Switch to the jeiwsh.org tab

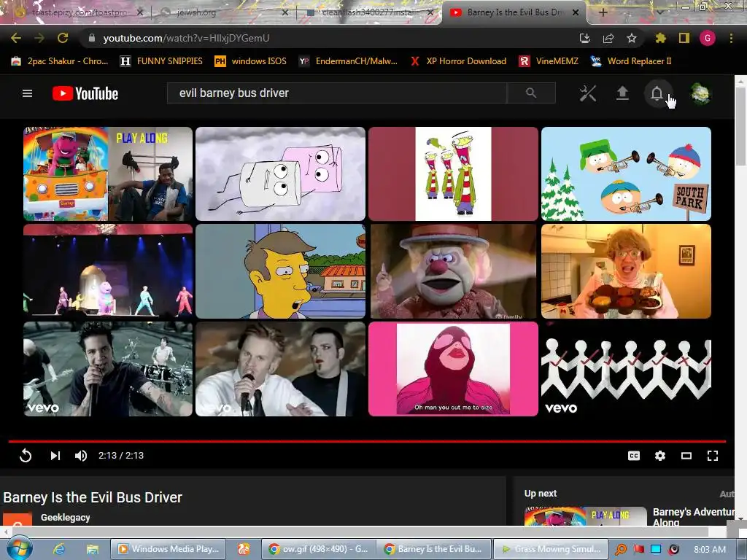(224, 12)
